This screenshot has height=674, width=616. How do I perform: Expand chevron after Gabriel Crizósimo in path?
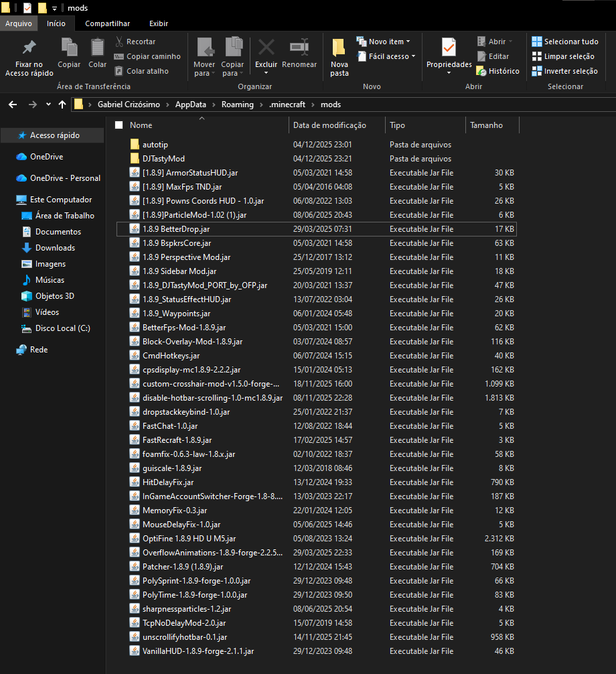(167, 105)
